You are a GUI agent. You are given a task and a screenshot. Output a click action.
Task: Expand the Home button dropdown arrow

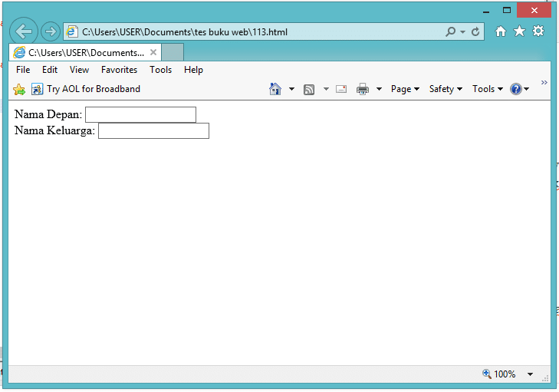[x=291, y=89]
